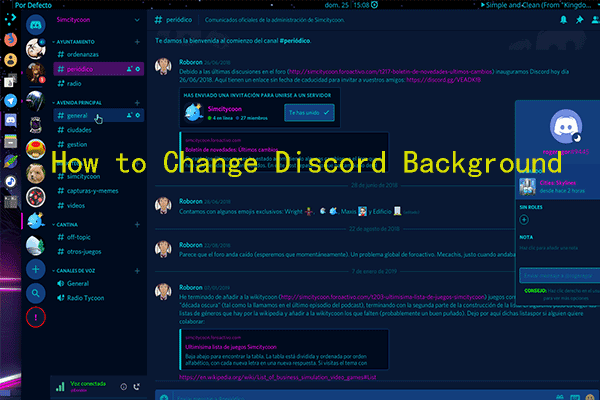600x400 pixels.
Task: Click the red exclamation alert icon
Action: click(36, 317)
